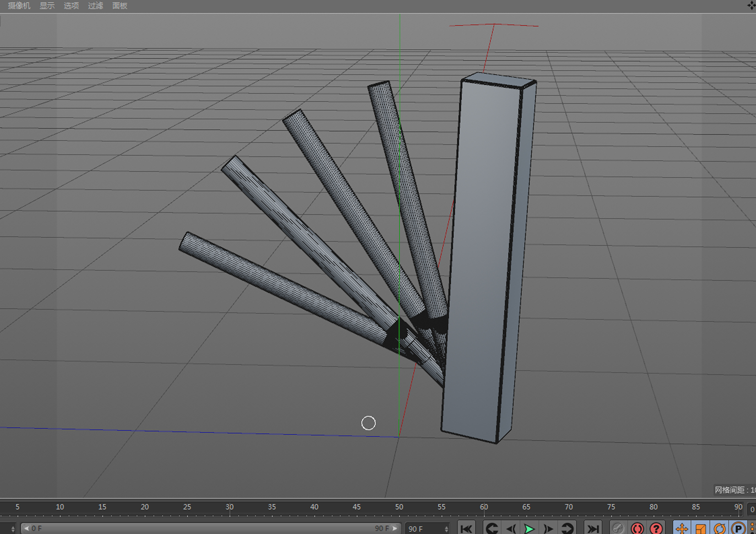Click frame 60 on the timeline ruler

pos(484,507)
